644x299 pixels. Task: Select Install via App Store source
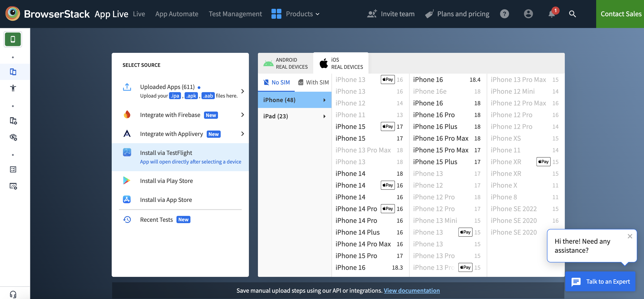coord(180,200)
